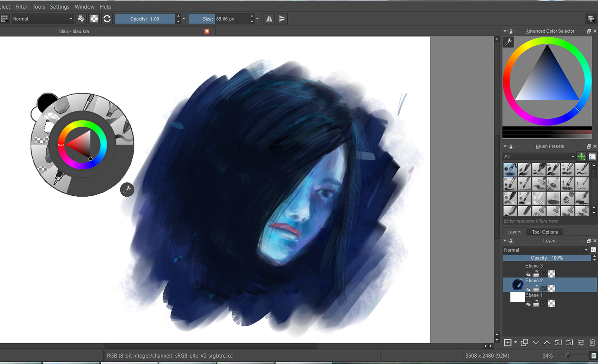Screen dimensions: 598x364
Task: Expand the layer blending mode dropdown
Action: [x=546, y=250]
